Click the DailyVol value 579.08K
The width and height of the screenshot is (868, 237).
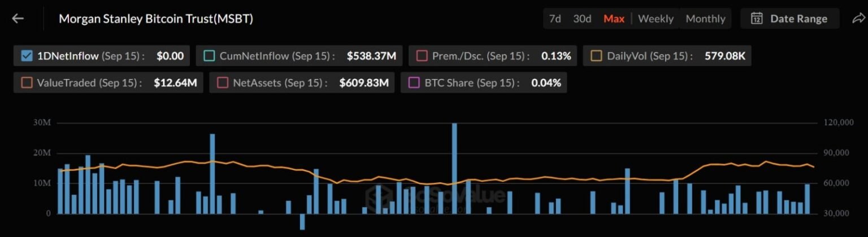725,56
